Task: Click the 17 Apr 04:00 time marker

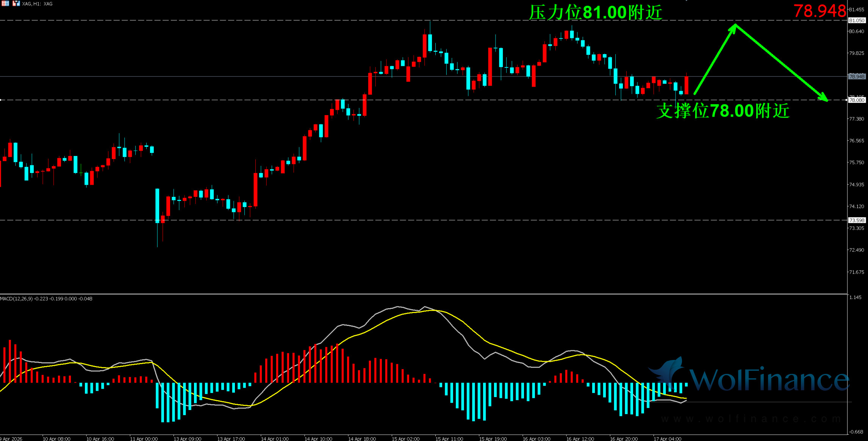Action: (667, 439)
